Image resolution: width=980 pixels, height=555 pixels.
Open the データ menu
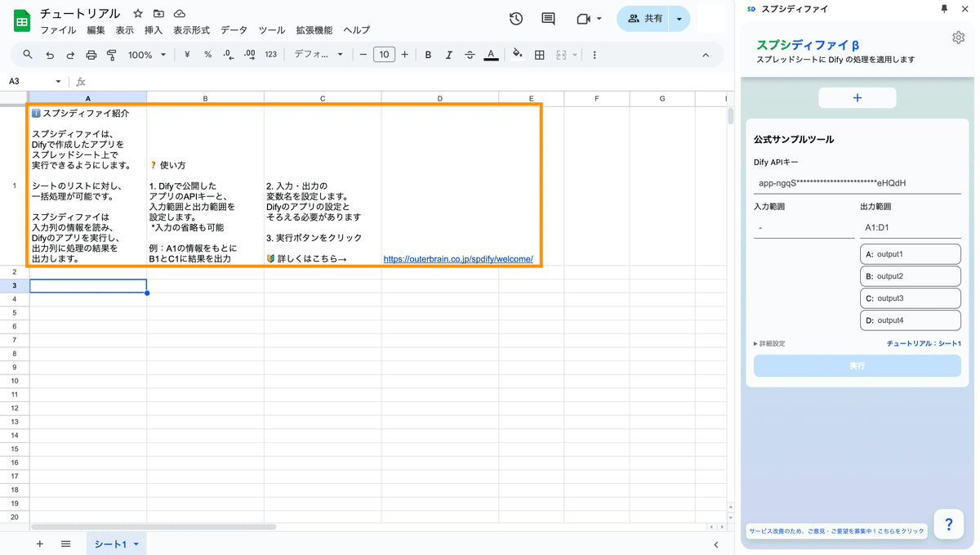pyautogui.click(x=234, y=30)
